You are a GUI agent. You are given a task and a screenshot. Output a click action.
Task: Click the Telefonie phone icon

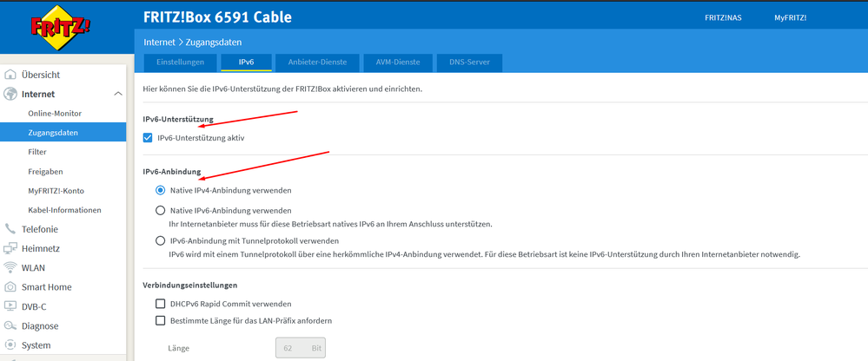10,229
